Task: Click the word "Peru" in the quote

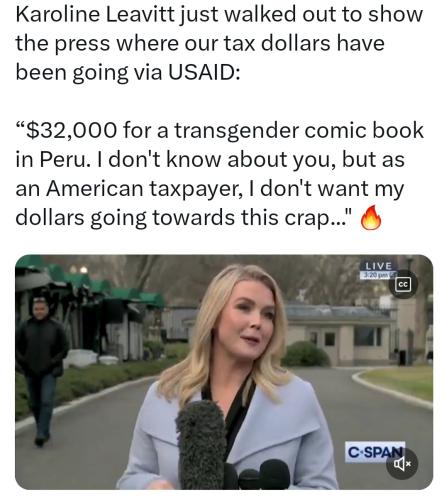Action: tap(63, 159)
